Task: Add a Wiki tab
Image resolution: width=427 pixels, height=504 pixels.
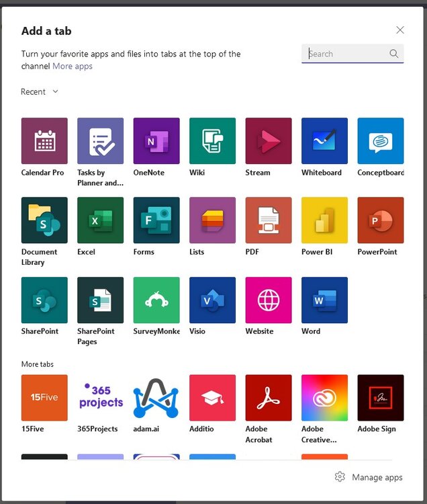Action: (x=212, y=141)
